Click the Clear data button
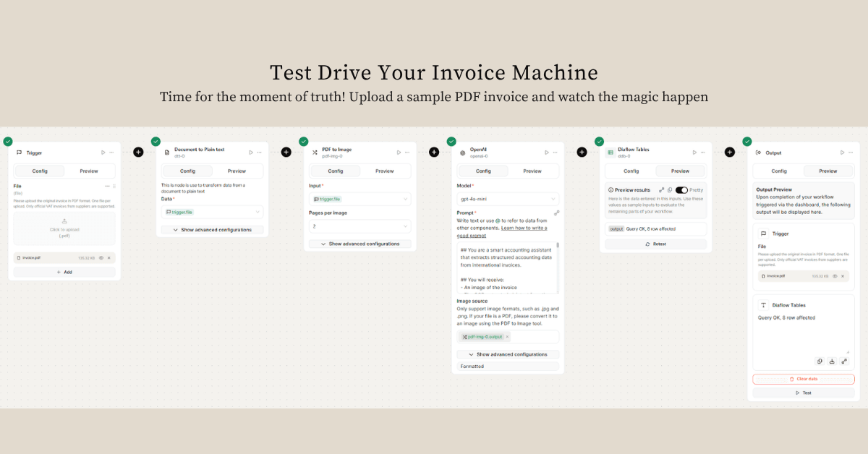This screenshot has width=868, height=454. [803, 379]
